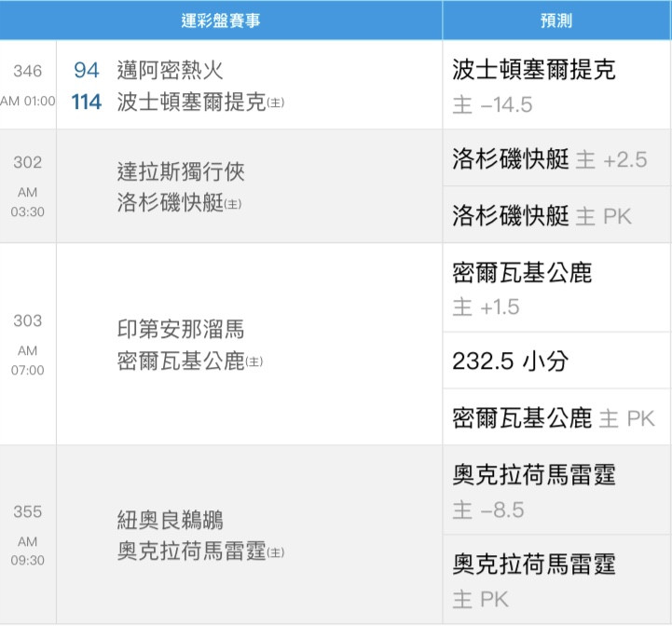This screenshot has width=672, height=626.
Task: Open 奧克拉荷馬雷霆 in the matchup column
Action: click(x=192, y=551)
